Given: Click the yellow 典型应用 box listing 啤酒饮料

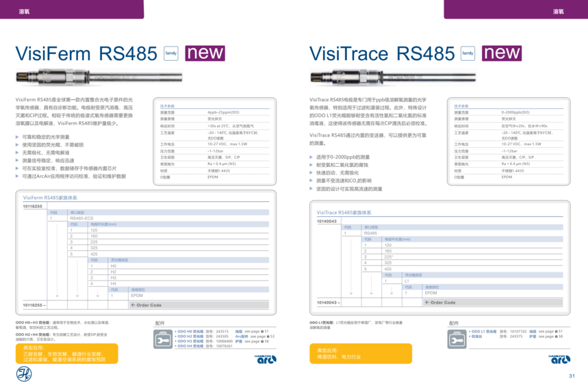Looking at the screenshot, I should coord(361,354).
